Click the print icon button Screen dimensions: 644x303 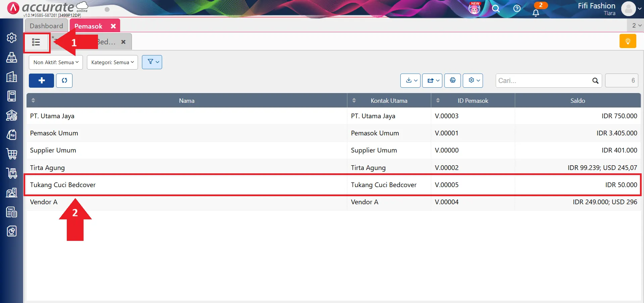coord(452,81)
